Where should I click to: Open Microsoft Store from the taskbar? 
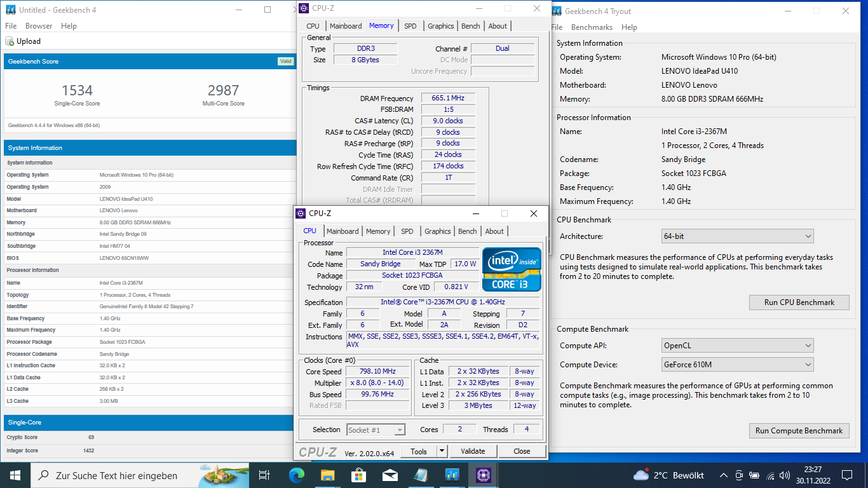pyautogui.click(x=358, y=475)
